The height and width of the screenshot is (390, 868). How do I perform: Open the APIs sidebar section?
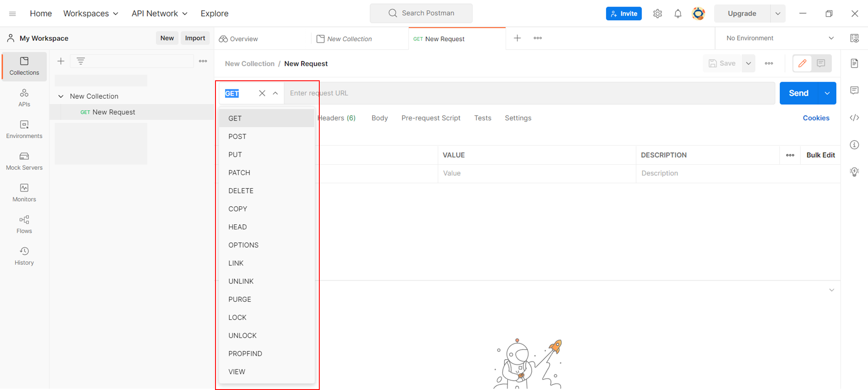point(24,98)
